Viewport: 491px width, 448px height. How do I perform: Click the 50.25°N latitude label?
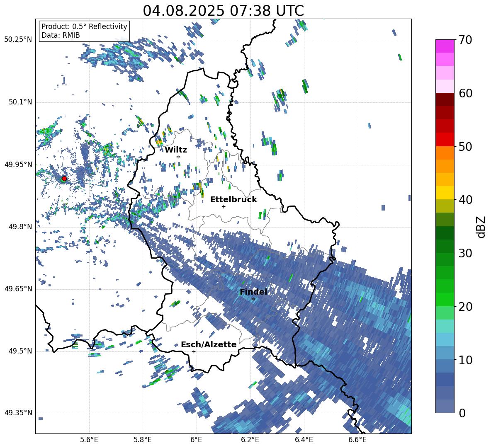[x=18, y=40]
